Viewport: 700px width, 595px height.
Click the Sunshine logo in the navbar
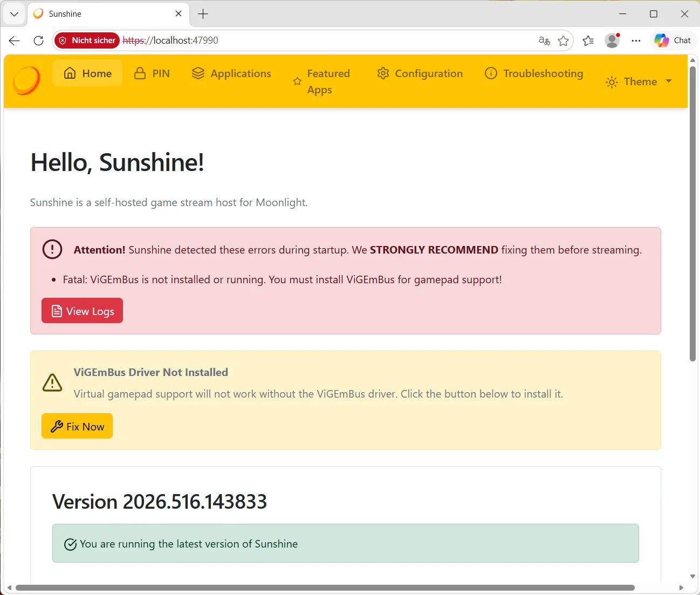26,81
